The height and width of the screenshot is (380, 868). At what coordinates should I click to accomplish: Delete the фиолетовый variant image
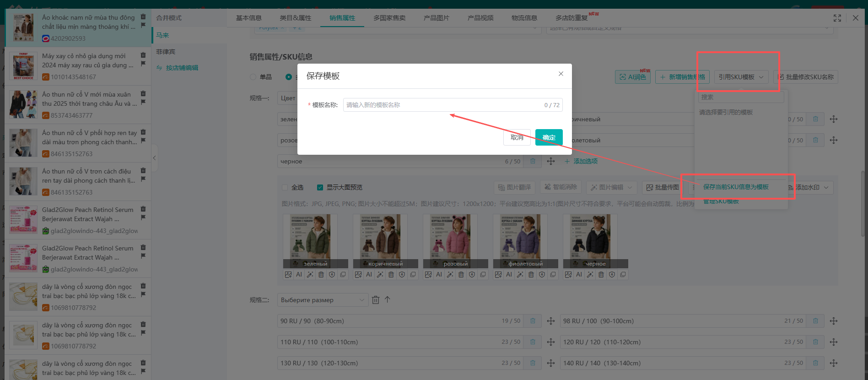coord(531,275)
